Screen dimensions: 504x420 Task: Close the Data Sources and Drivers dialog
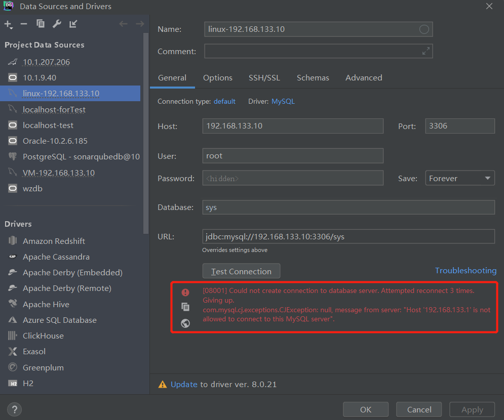point(489,6)
